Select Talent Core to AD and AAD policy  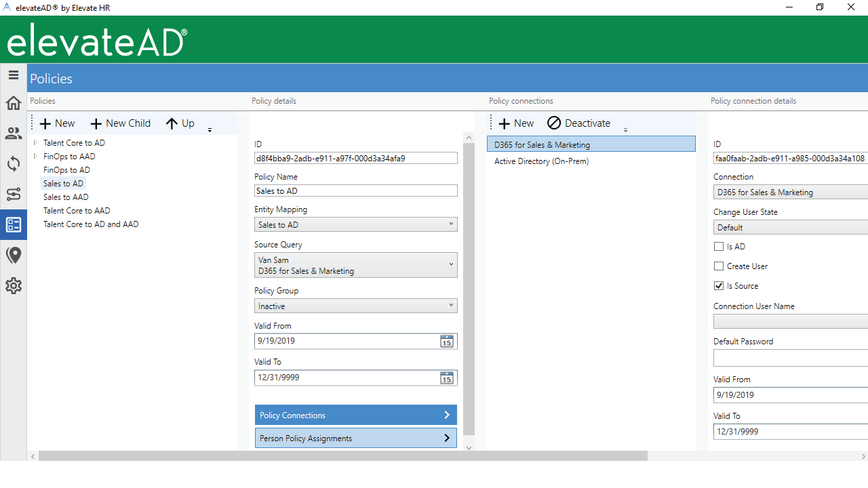coord(91,224)
